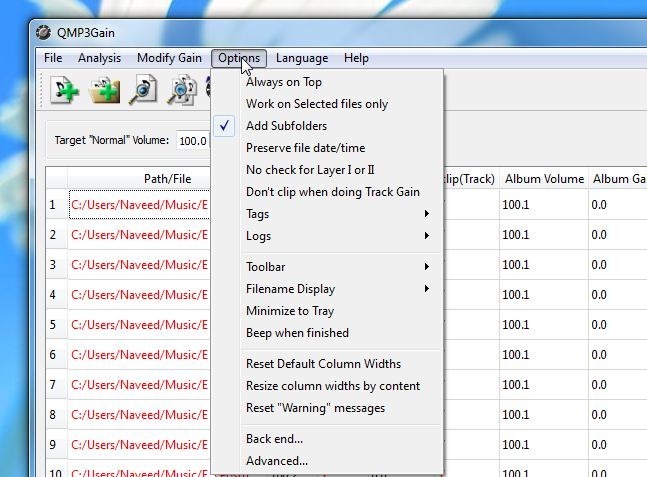Click the Add Folder toolbar icon
647x477 pixels.
point(104,89)
